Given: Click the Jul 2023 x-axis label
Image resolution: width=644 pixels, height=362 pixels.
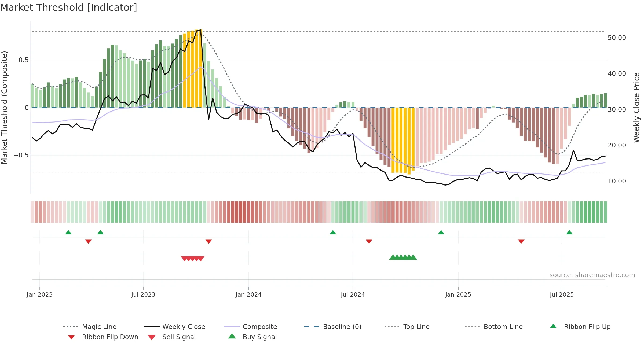Looking at the screenshot, I should pos(143,295).
